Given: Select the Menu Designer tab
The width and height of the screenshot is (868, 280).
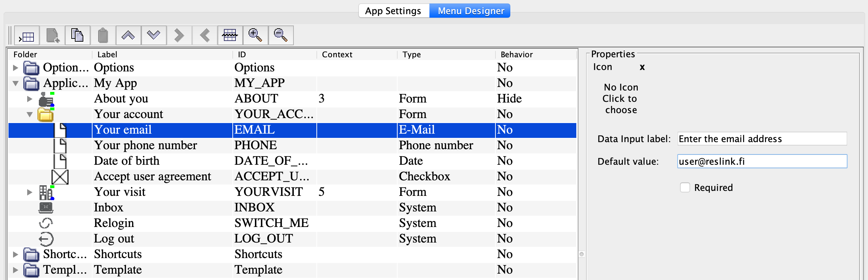Looking at the screenshot, I should [x=470, y=11].
